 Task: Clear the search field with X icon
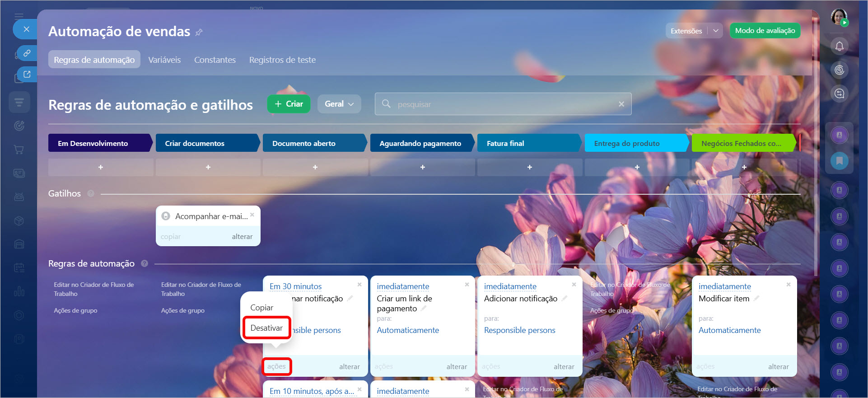pos(621,104)
